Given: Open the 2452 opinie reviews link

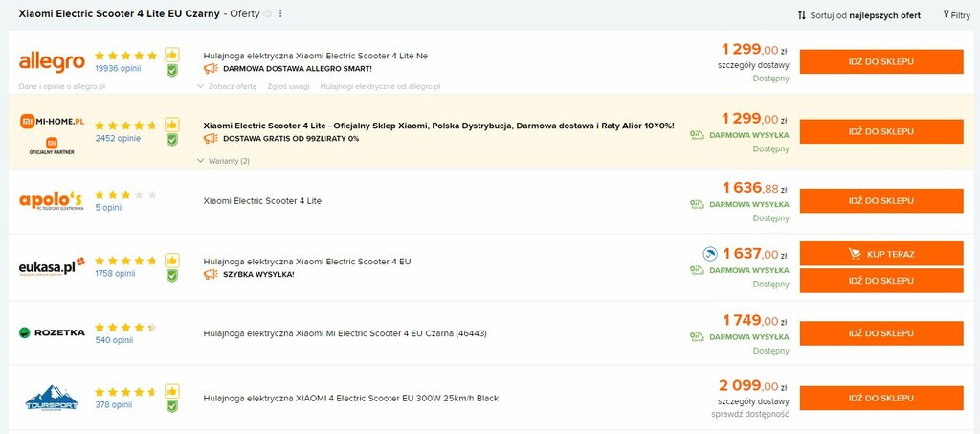Looking at the screenshot, I should coord(118,138).
